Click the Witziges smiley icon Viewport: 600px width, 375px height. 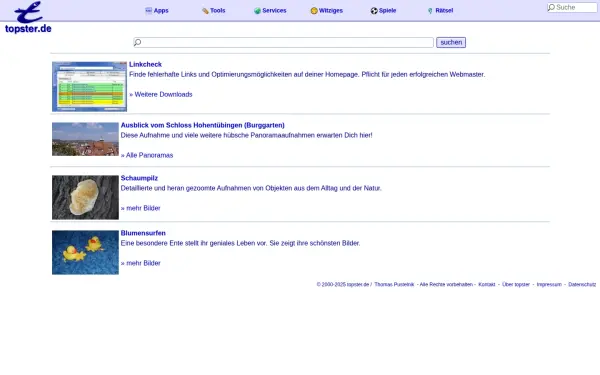coord(314,11)
